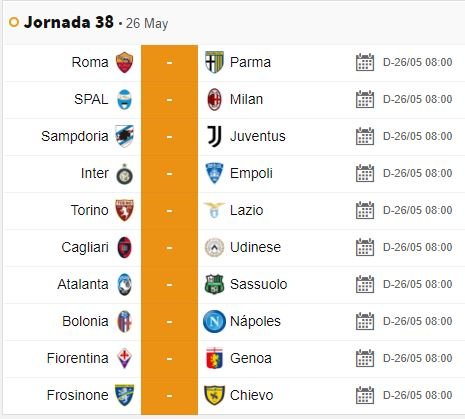Image resolution: width=465 pixels, height=419 pixels.
Task: Select the Nápoles N logo
Action: [214, 321]
